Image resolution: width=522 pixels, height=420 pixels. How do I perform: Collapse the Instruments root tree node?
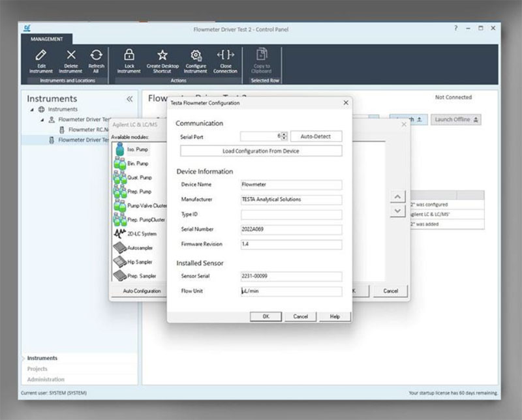pos(32,110)
